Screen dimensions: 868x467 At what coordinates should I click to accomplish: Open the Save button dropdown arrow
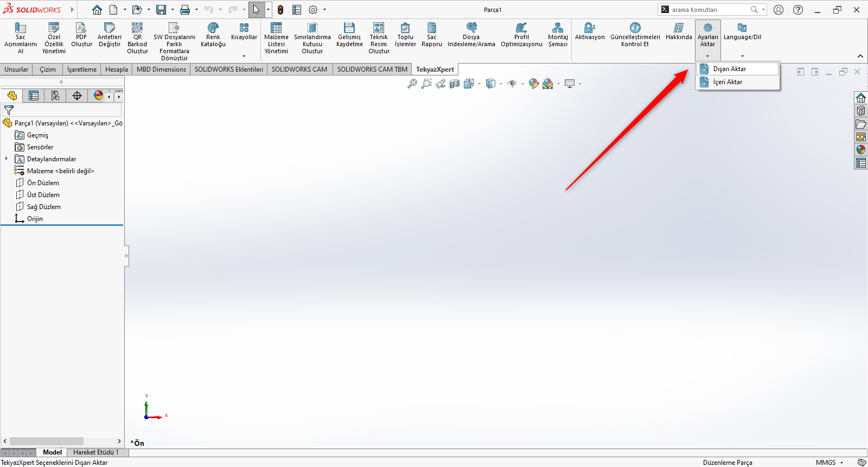[x=173, y=10]
